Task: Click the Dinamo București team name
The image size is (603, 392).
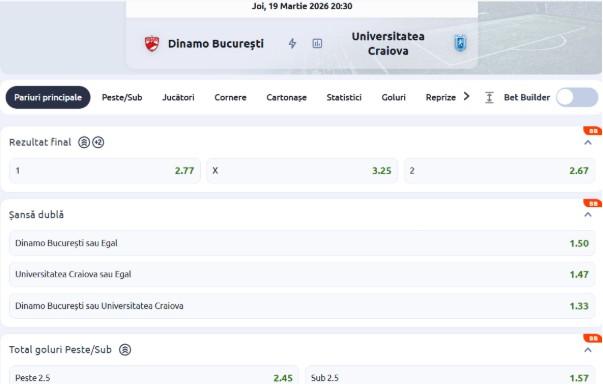Action: coord(216,43)
